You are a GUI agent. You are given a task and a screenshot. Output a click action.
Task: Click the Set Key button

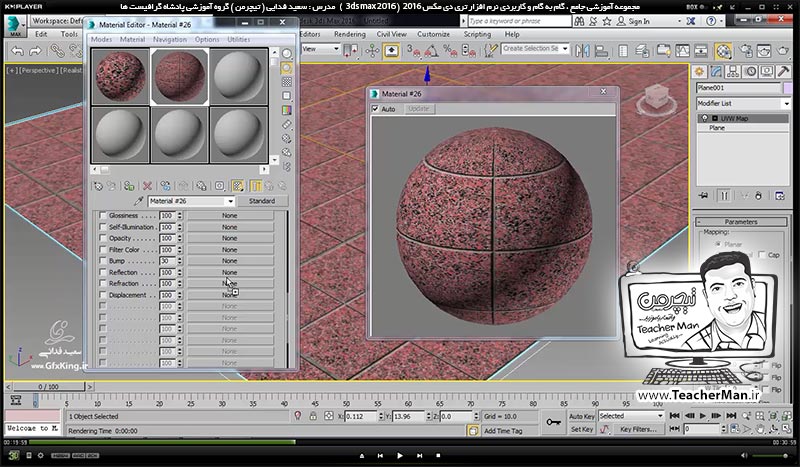(581, 429)
